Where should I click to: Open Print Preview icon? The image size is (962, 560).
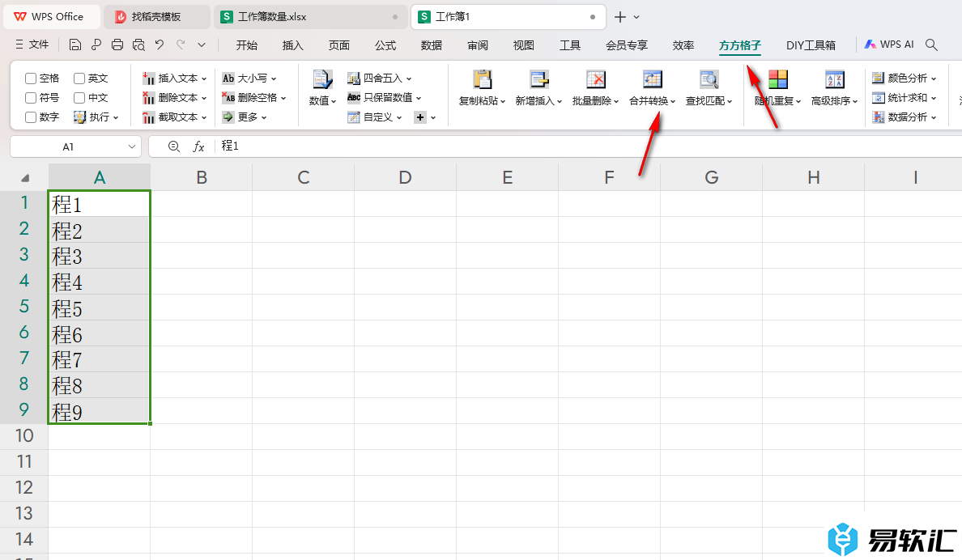pos(138,45)
